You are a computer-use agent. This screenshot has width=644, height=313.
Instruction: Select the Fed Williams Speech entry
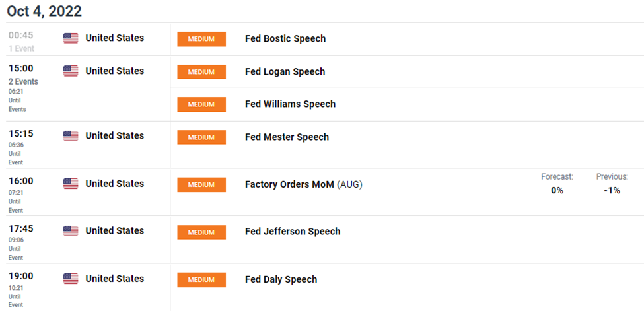pyautogui.click(x=290, y=104)
